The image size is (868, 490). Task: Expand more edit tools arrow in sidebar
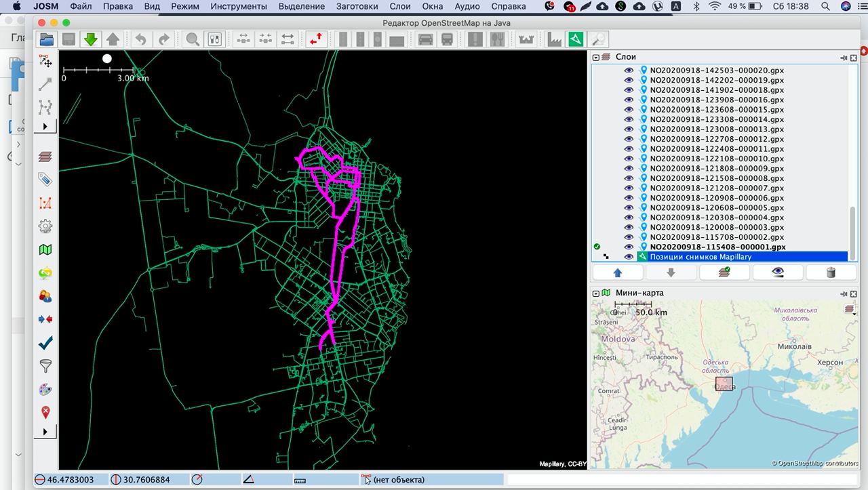click(45, 127)
